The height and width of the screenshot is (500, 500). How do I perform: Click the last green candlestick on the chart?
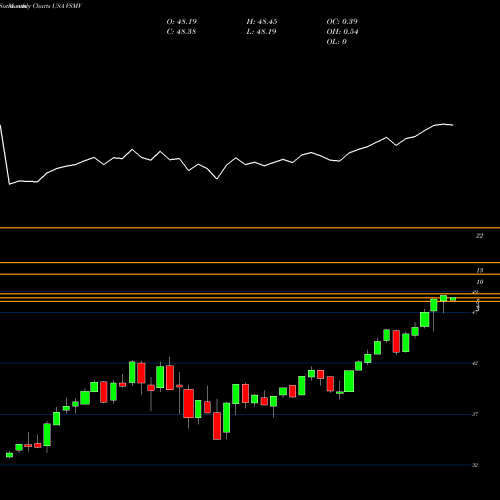click(453, 299)
